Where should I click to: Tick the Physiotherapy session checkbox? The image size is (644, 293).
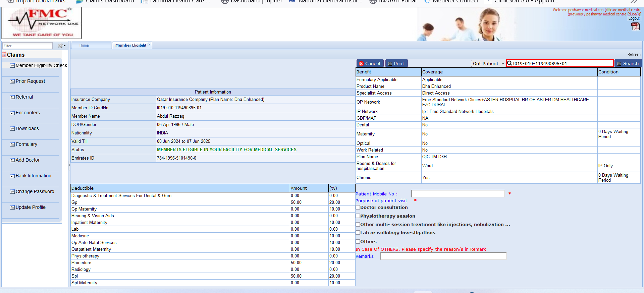tap(358, 216)
